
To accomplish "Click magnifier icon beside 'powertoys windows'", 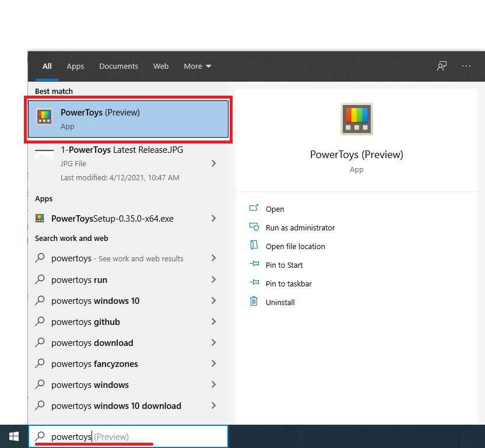I will (40, 384).
